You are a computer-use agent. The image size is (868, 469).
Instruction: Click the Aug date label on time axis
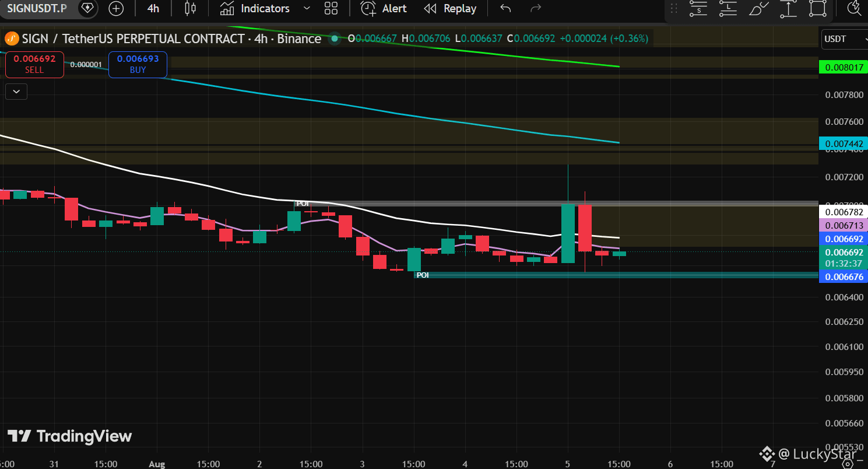click(x=157, y=464)
